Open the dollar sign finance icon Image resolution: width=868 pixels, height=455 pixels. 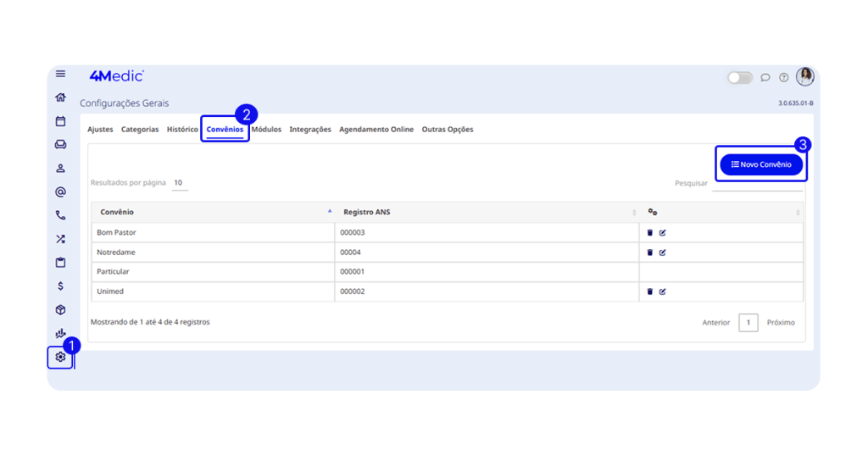coord(60,286)
